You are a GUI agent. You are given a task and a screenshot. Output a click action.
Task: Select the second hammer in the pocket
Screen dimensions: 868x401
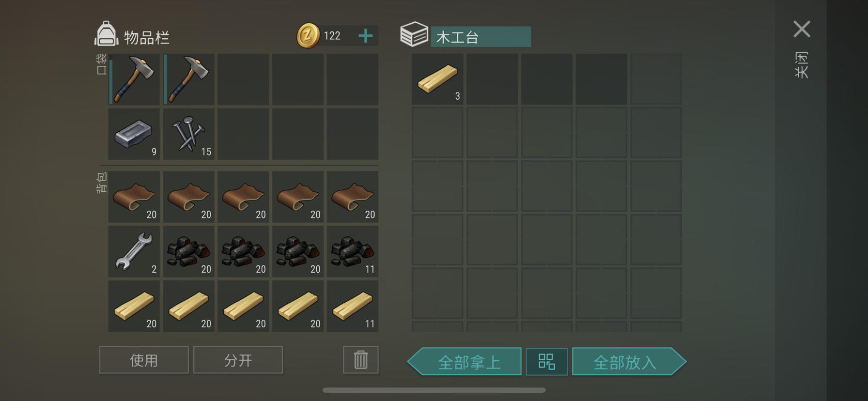click(x=189, y=79)
